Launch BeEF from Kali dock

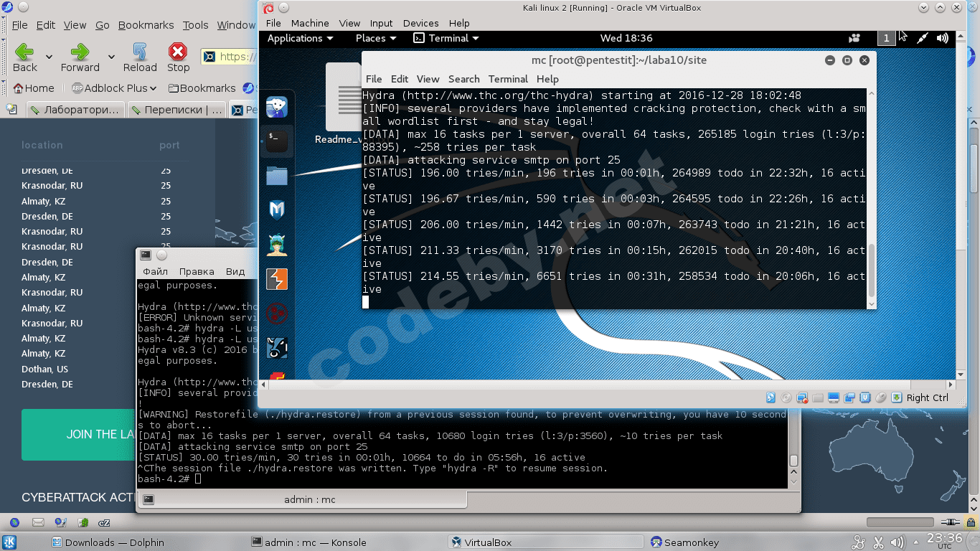tap(277, 348)
